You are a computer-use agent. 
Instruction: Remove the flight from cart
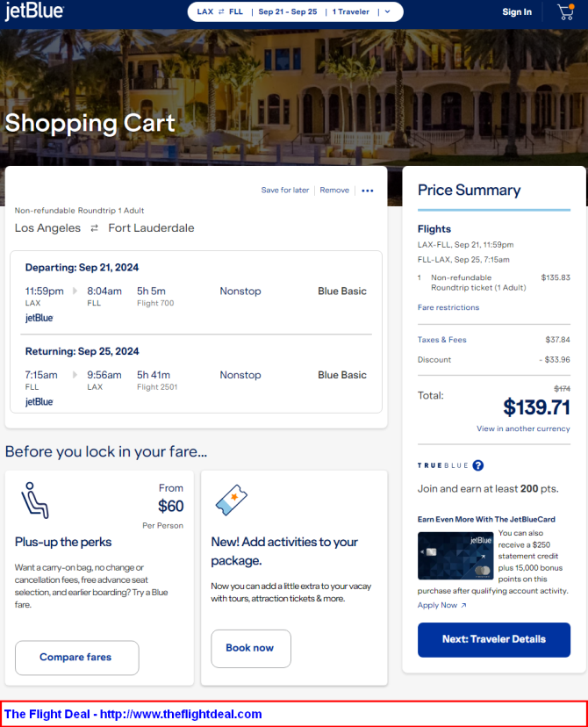334,191
